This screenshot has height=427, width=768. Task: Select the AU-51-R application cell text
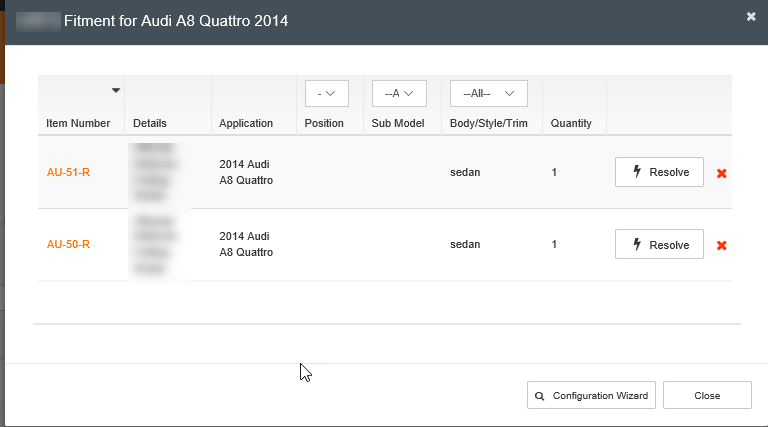click(246, 172)
